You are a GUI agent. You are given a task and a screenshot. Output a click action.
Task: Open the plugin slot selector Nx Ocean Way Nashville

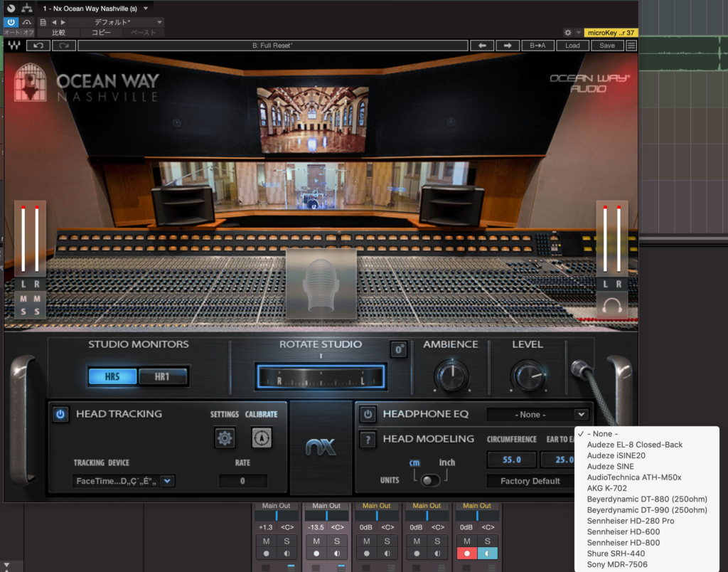point(95,8)
